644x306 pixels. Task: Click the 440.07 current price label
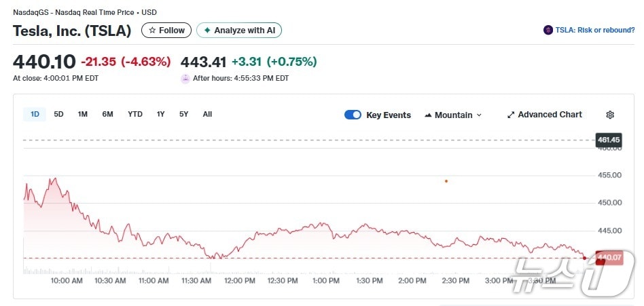coord(609,257)
